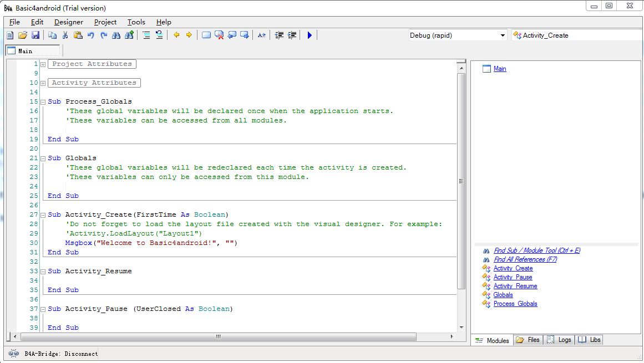Click the Project Attributes collapsed region label
Image resolution: width=644 pixels, height=363 pixels.
(x=92, y=64)
